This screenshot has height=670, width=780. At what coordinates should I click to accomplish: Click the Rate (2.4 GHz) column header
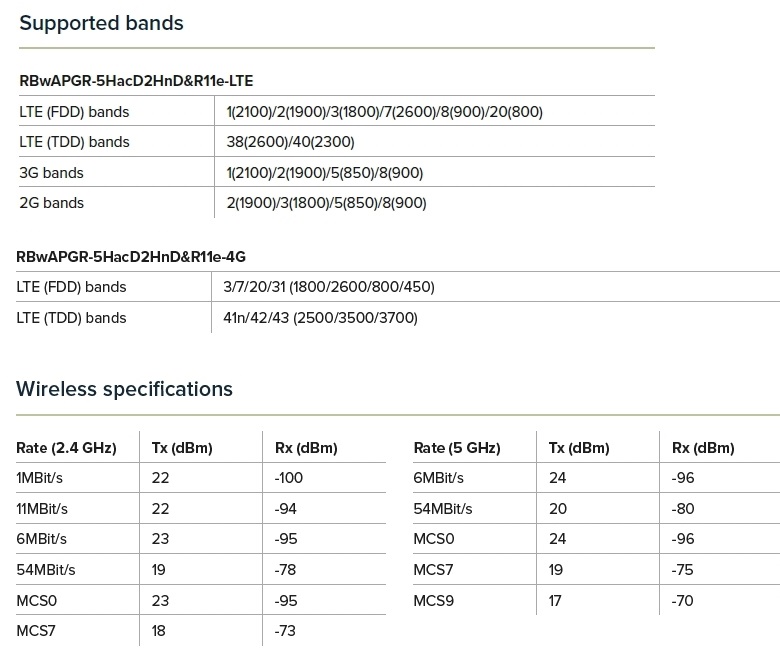[67, 448]
